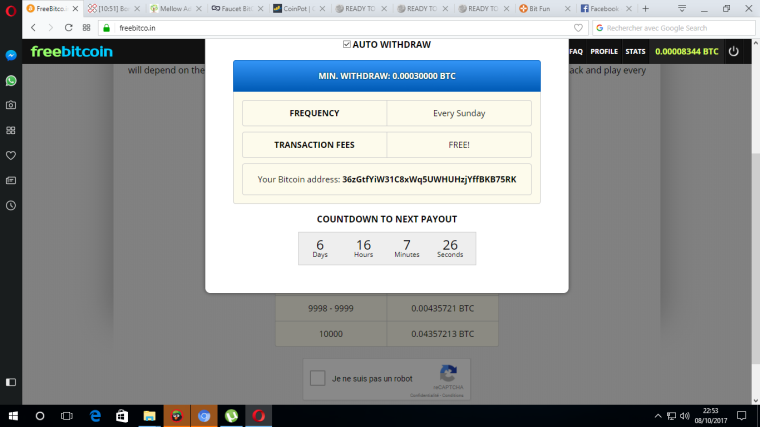The width and height of the screenshot is (760, 427).
Task: Click the snapshot camera sidebar icon
Action: click(11, 105)
